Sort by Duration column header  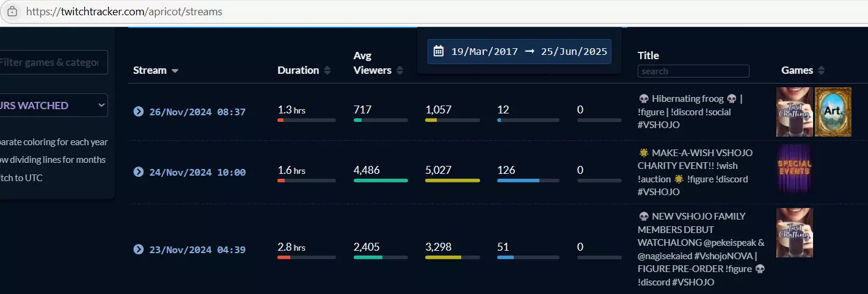tap(304, 70)
